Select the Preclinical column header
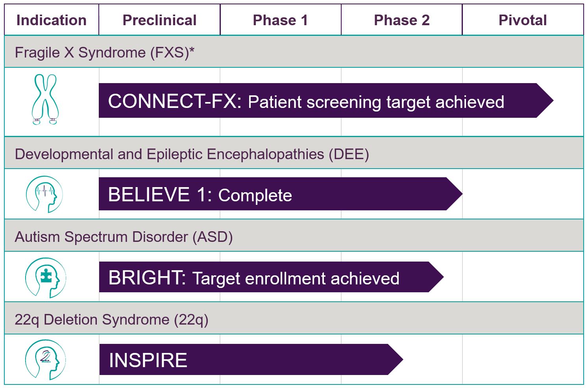 click(x=159, y=20)
